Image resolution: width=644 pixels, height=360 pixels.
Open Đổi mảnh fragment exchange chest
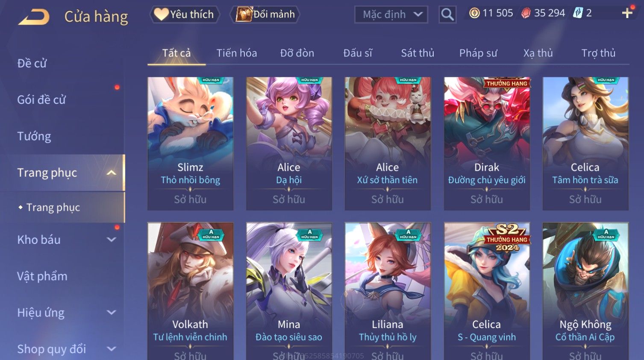coord(265,15)
